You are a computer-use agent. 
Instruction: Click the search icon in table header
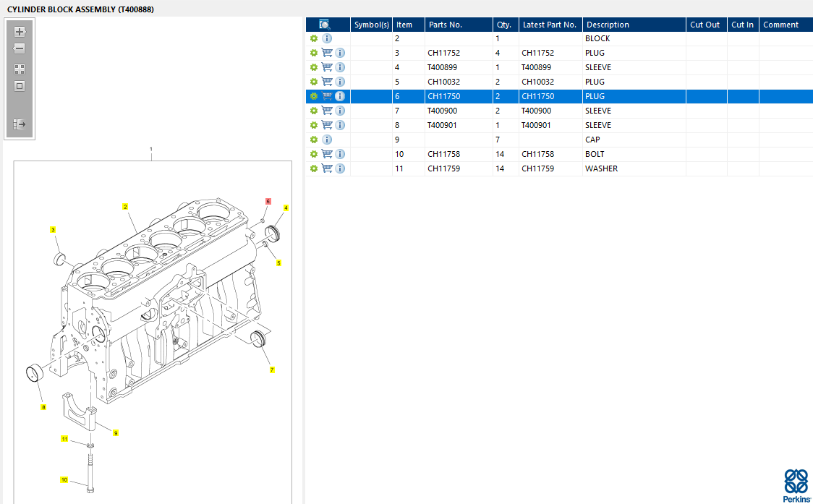[325, 25]
